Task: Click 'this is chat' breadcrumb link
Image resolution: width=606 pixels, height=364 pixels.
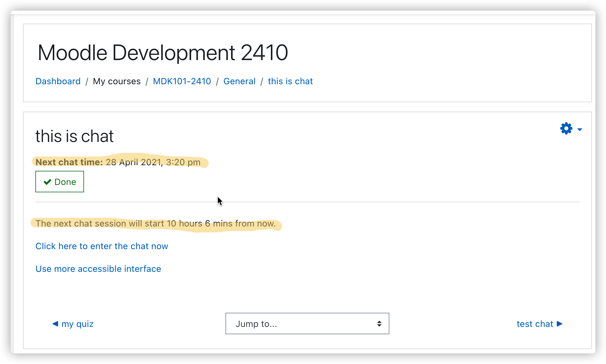Action: pos(290,81)
